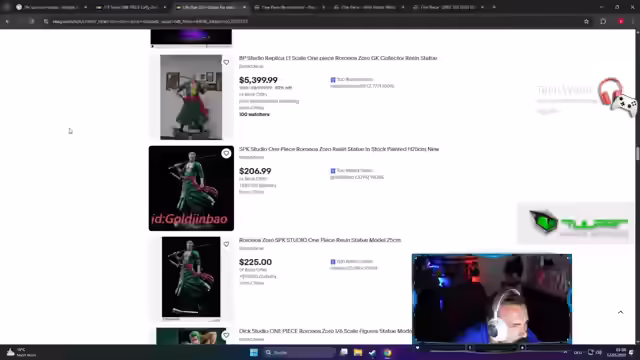Image resolution: width=640 pixels, height=360 pixels.
Task: Open the weather widget on the taskbar
Action: 21,352
